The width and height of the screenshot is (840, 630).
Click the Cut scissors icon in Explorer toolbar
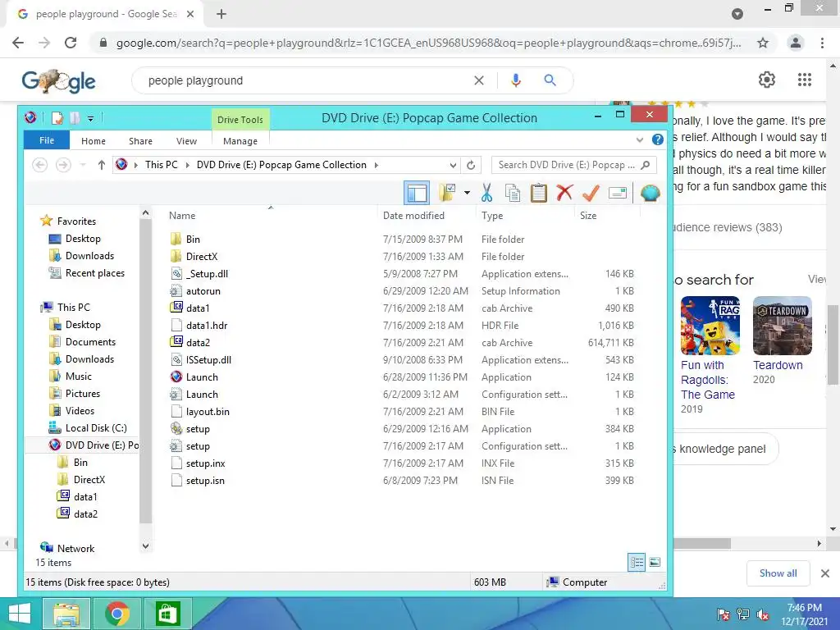(486, 193)
